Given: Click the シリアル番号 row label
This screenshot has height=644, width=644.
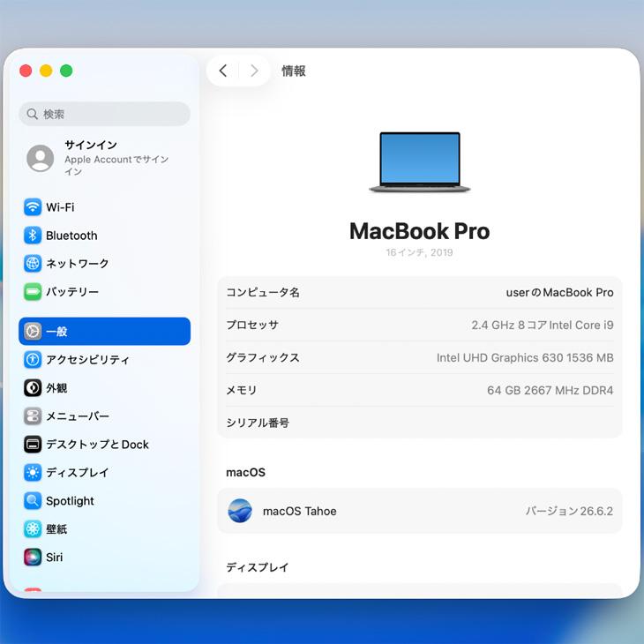Looking at the screenshot, I should point(258,423).
